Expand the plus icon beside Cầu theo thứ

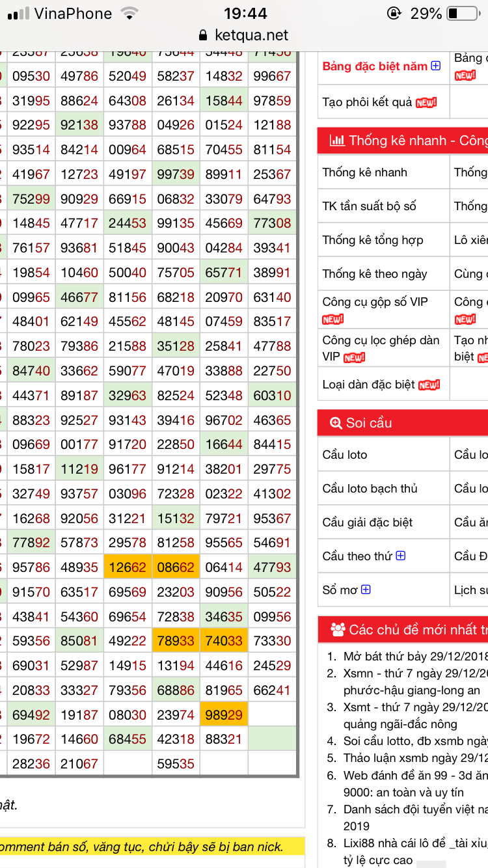click(401, 556)
